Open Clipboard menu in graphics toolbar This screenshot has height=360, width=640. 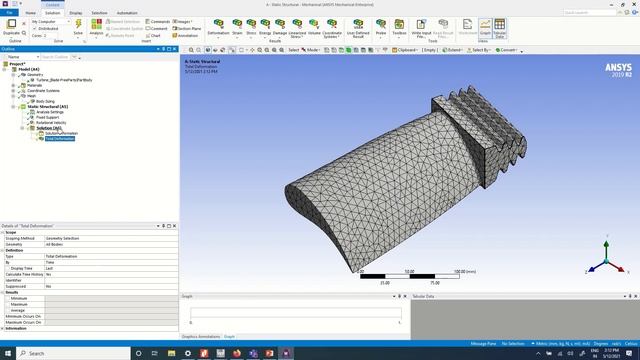pos(405,50)
